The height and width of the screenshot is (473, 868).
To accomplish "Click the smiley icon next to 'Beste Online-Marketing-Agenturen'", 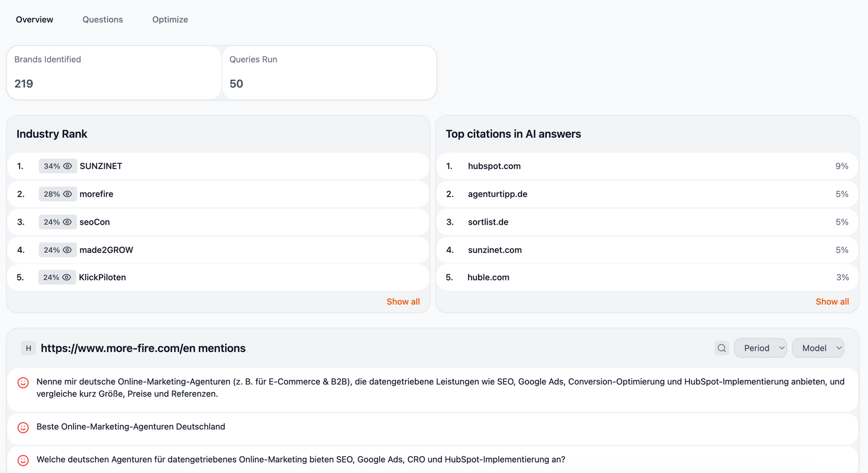I will (23, 427).
